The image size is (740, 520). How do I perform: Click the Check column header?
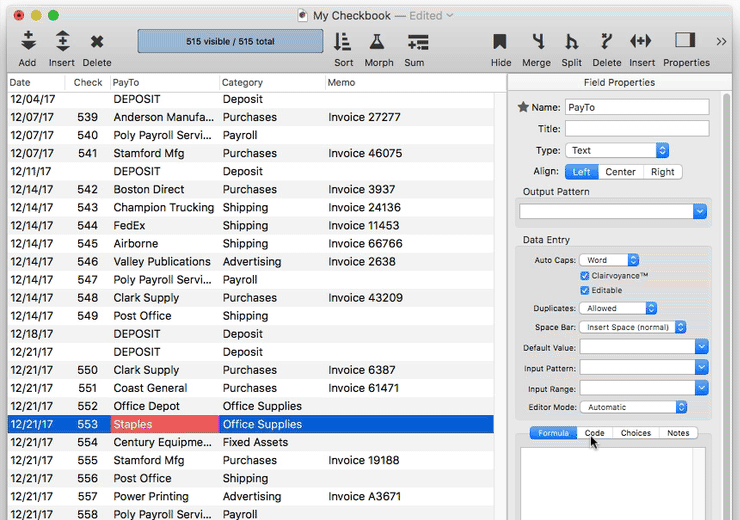[x=88, y=83]
